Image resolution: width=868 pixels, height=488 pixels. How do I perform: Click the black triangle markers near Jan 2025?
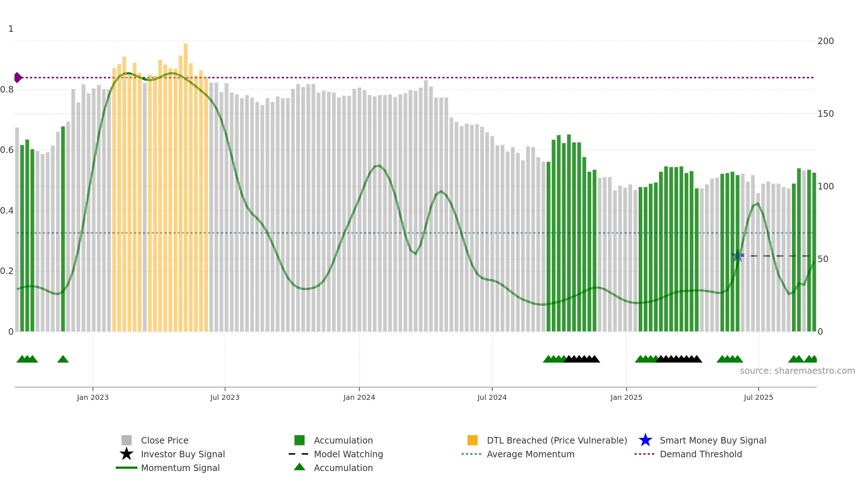point(679,359)
